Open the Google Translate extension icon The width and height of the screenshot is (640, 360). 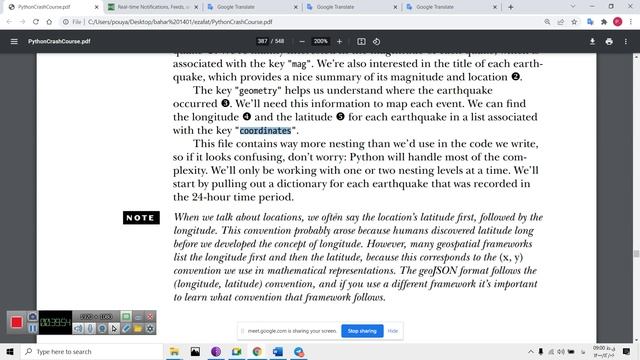point(590,22)
